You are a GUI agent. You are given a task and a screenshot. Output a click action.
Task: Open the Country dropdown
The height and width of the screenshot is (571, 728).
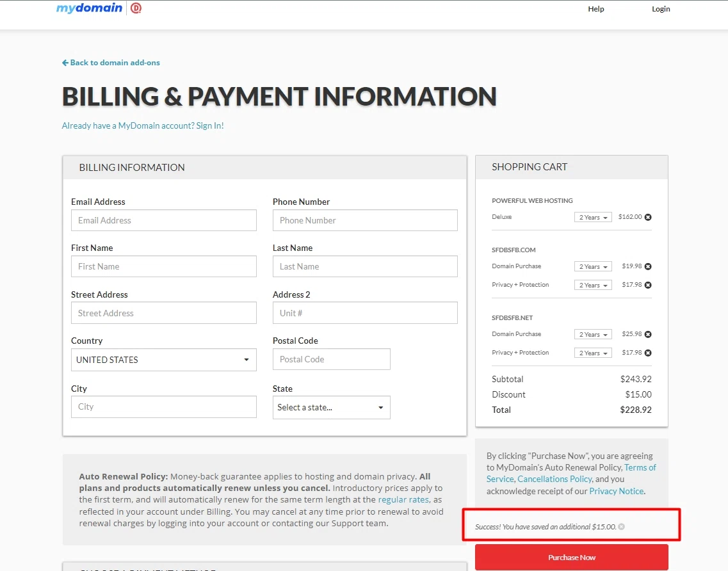pos(163,360)
